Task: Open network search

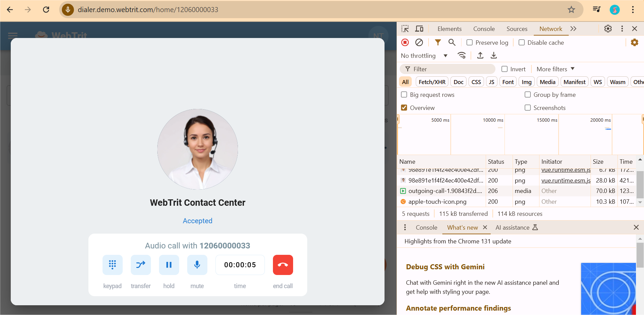Action: tap(451, 42)
